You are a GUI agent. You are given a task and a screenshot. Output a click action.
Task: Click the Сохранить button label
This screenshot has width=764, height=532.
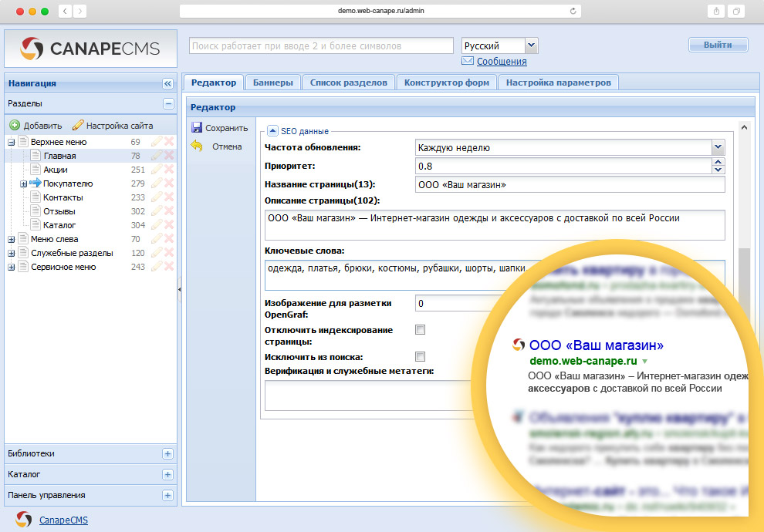[x=227, y=128]
